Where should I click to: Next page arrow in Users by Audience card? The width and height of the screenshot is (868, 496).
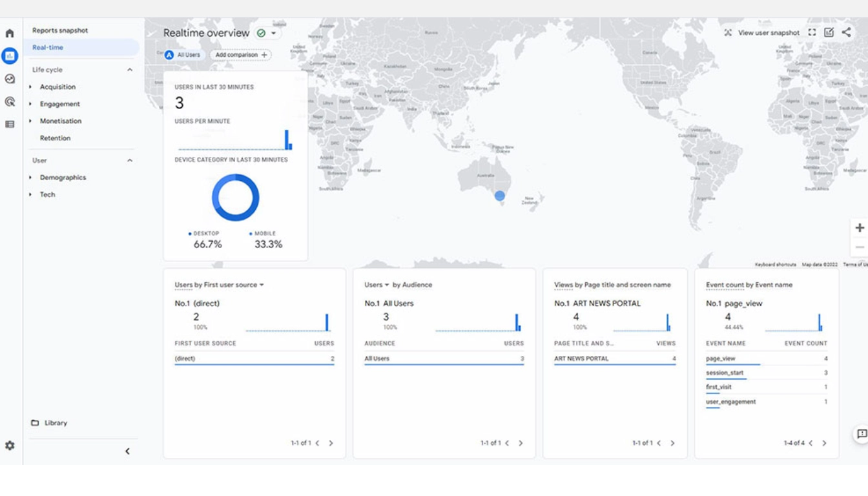coord(521,443)
